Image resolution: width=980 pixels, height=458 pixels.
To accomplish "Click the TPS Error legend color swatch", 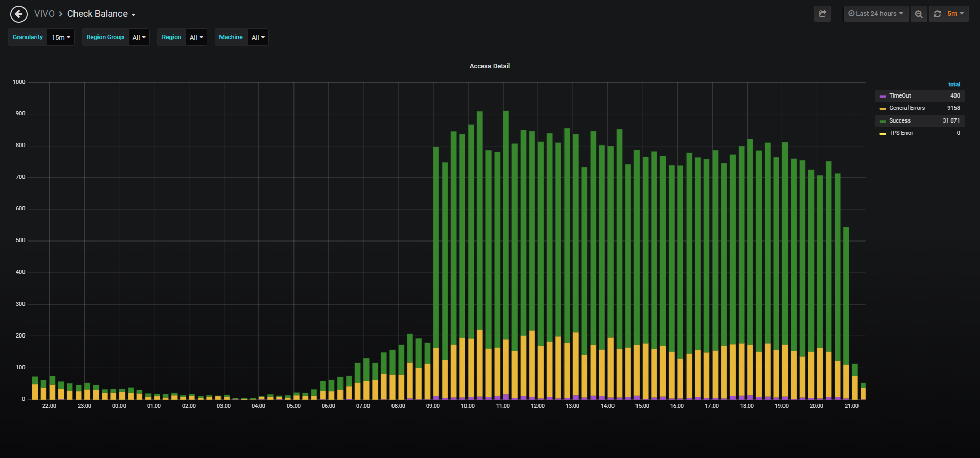I will (x=883, y=133).
